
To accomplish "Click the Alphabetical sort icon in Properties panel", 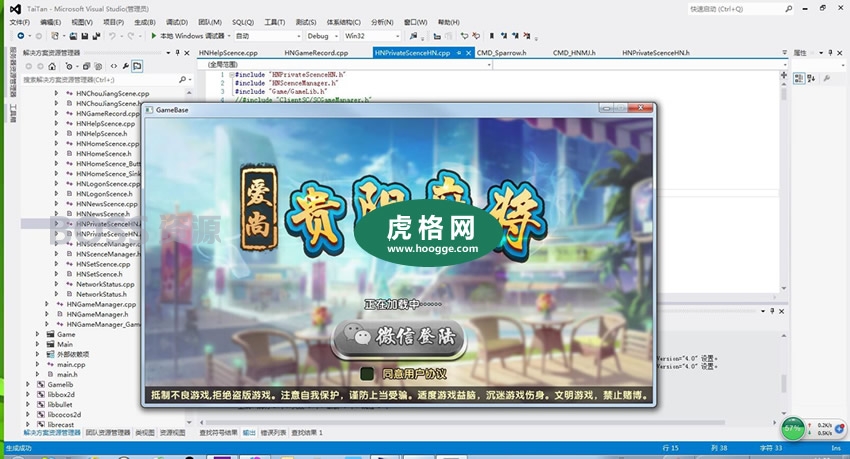I will pyautogui.click(x=812, y=79).
